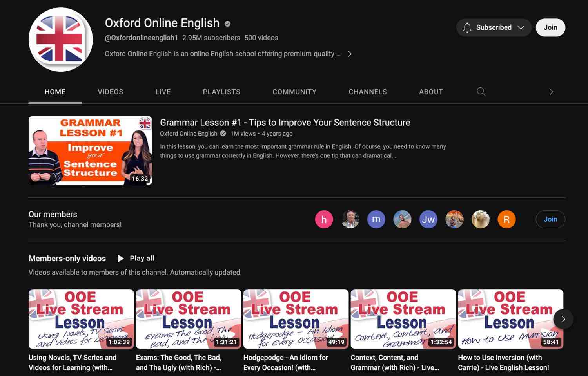The image size is (588, 376).
Task: Click the member photo avatar after Jw
Action: pos(454,219)
